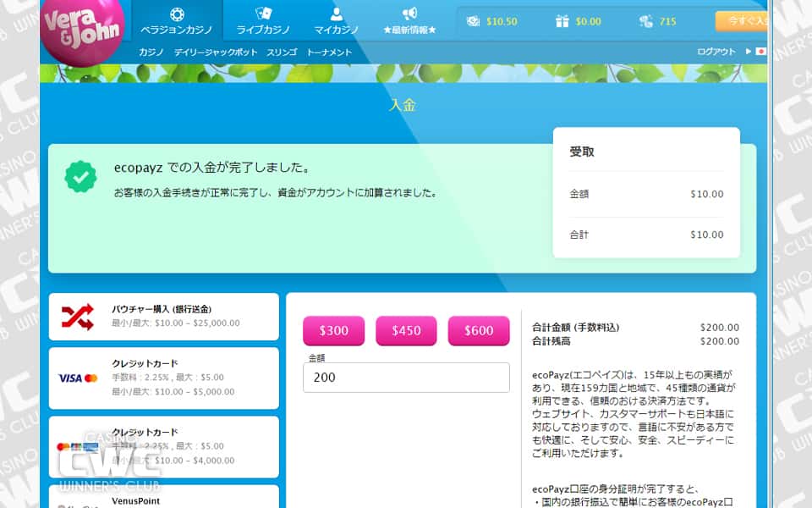
Task: Click the cash balance icon beside $10.50
Action: point(474,21)
